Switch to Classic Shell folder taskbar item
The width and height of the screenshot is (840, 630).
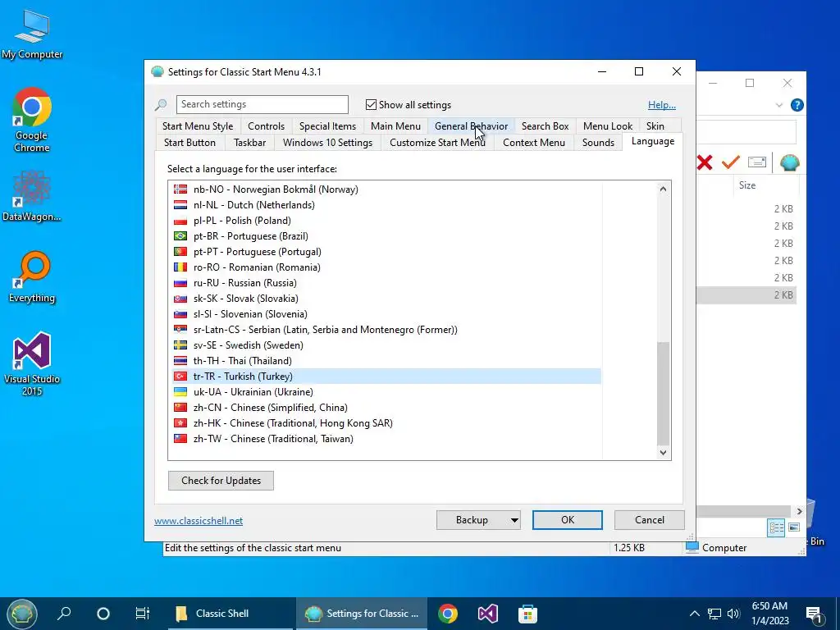coord(231,614)
